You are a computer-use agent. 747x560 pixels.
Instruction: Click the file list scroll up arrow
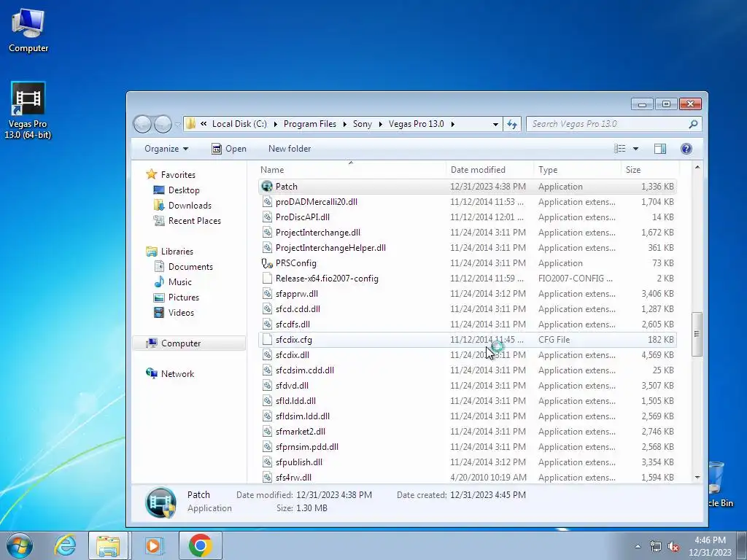click(x=697, y=167)
